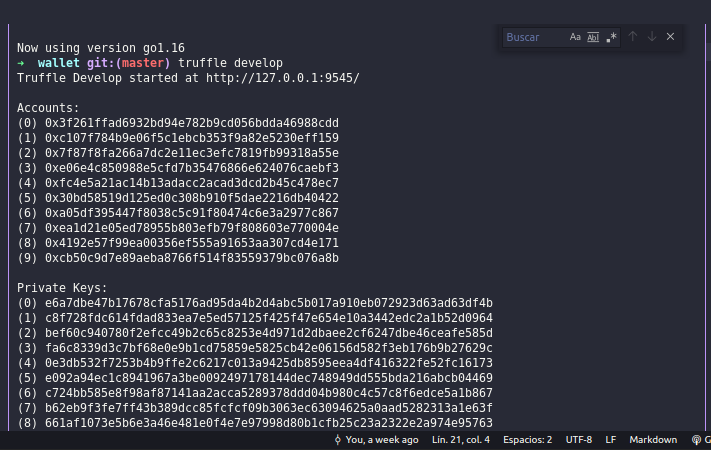711x450 pixels.
Task: Click the 'master' branch name in prompt
Action: [143, 63]
